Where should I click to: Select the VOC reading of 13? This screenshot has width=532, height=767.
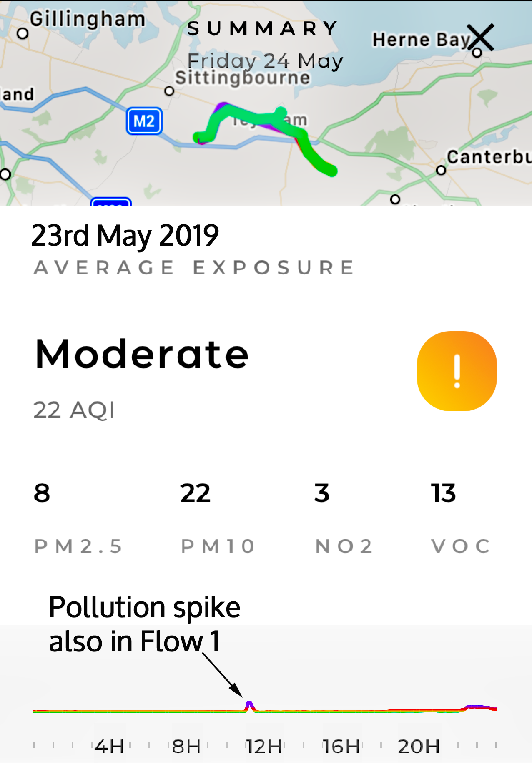(443, 493)
